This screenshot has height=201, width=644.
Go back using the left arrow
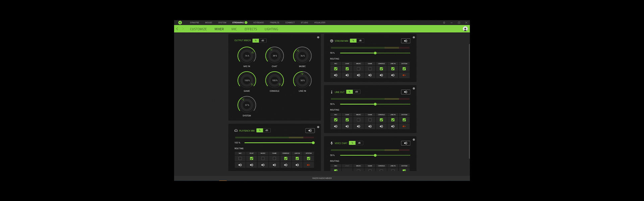[177, 29]
